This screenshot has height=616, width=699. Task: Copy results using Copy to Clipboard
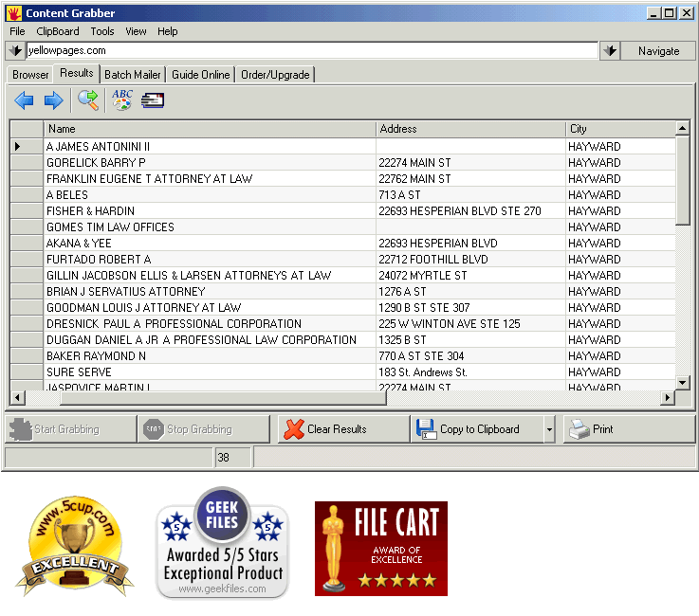pos(478,429)
